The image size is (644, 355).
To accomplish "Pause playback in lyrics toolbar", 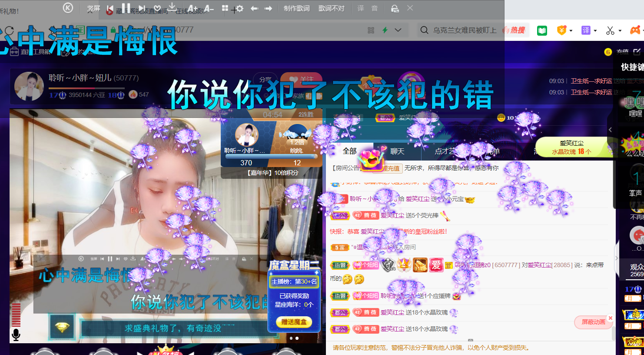I will click(x=126, y=8).
